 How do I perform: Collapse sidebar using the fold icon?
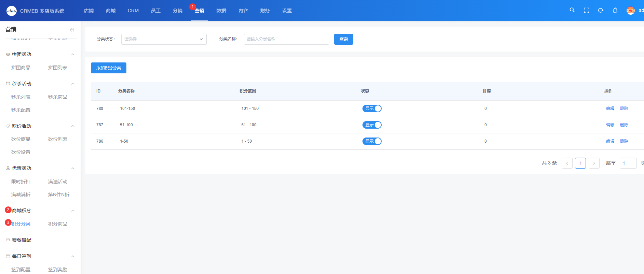[72, 30]
